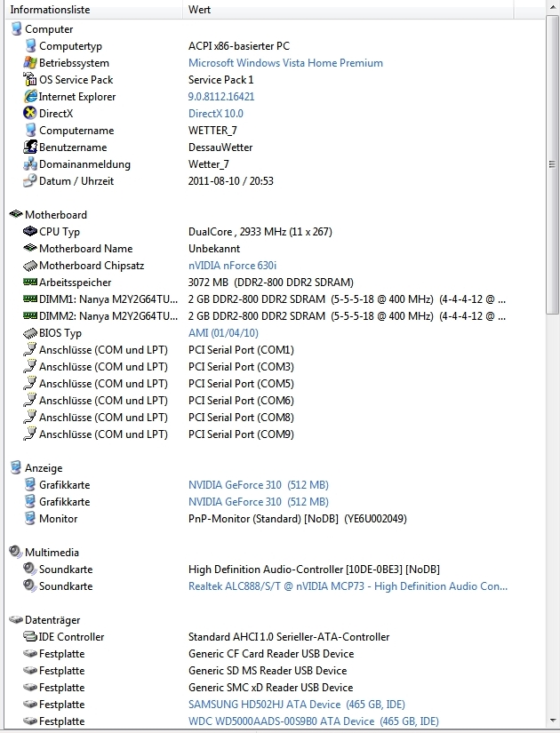Open the 9.0.8112.16421 Internet Explorer link
560x733 pixels.
[221, 96]
